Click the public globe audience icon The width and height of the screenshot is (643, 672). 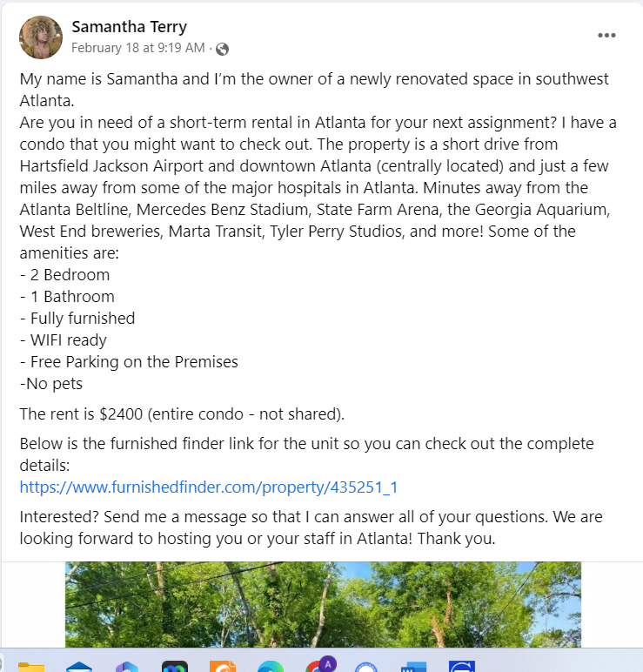[x=222, y=50]
